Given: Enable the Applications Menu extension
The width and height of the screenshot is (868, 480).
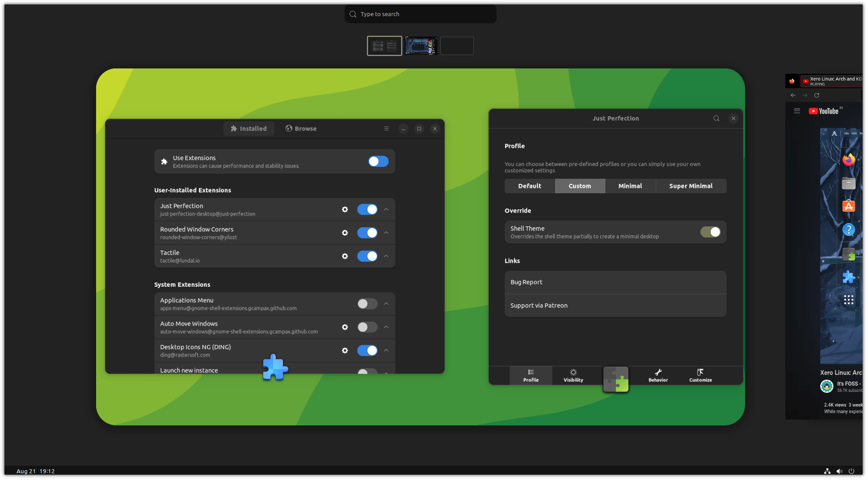Looking at the screenshot, I should coord(367,304).
